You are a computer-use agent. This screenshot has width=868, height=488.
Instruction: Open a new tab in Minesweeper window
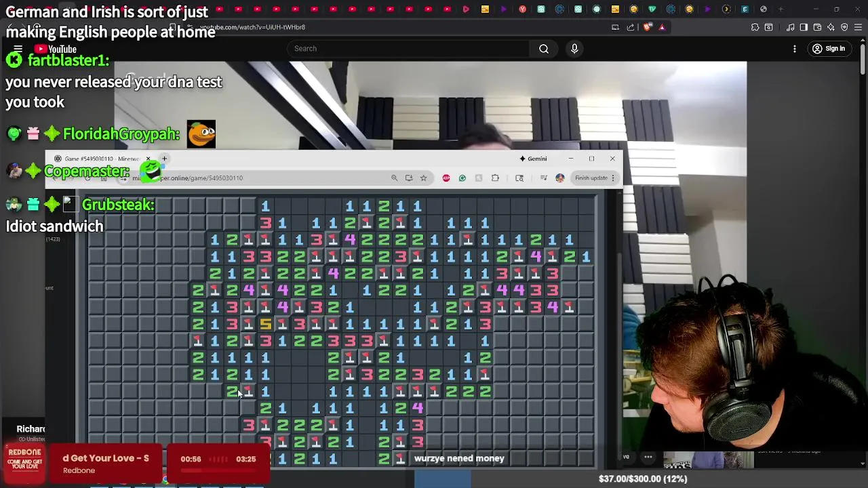tap(164, 159)
